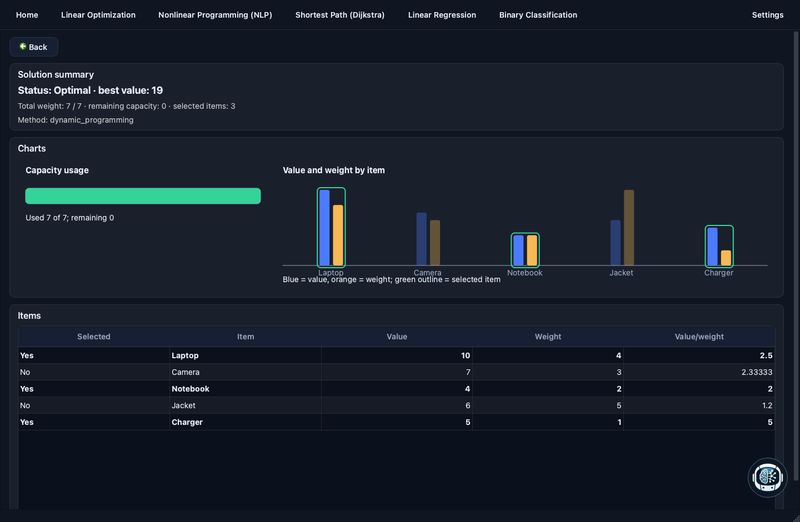This screenshot has height=522, width=800.
Task: Click the page vertical scrollbar
Action: 796,77
